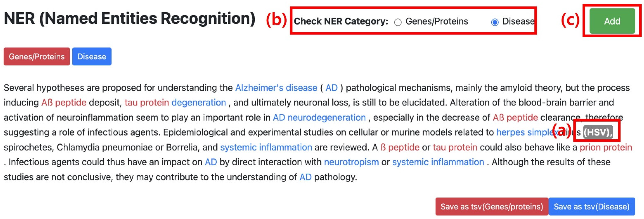Click the tau protein entity in second line
Screen dimensions: 644x219
point(147,103)
